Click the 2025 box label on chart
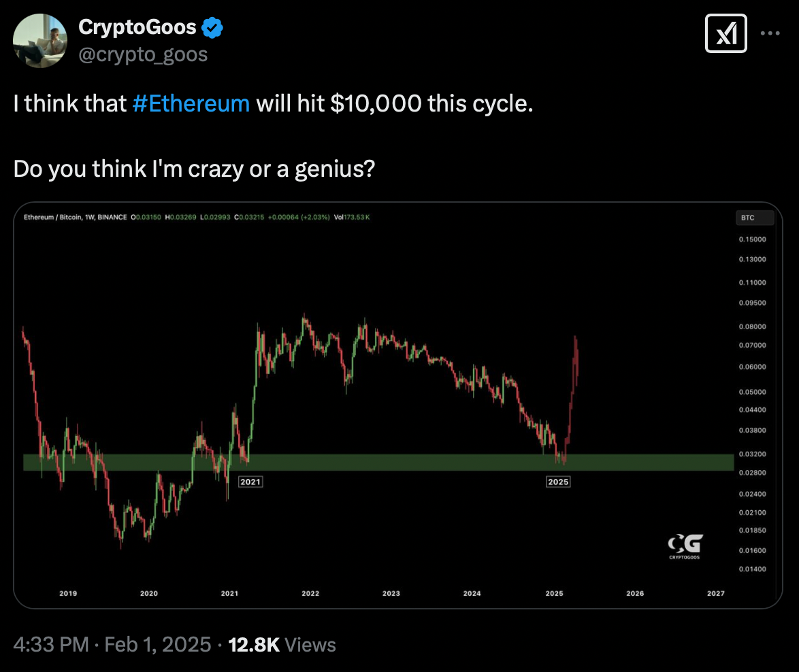Viewport: 799px width, 672px height. pyautogui.click(x=558, y=482)
